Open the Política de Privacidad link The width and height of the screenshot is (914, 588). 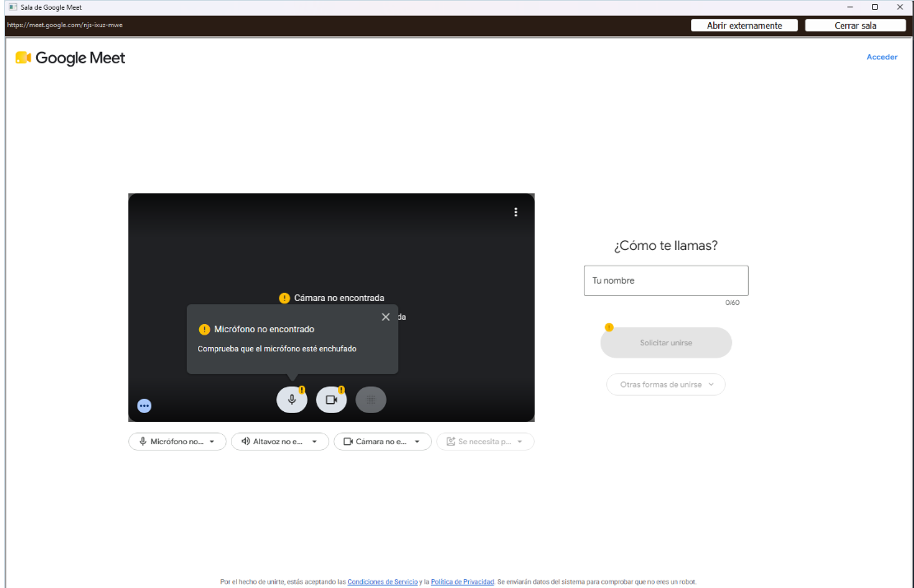pos(462,581)
